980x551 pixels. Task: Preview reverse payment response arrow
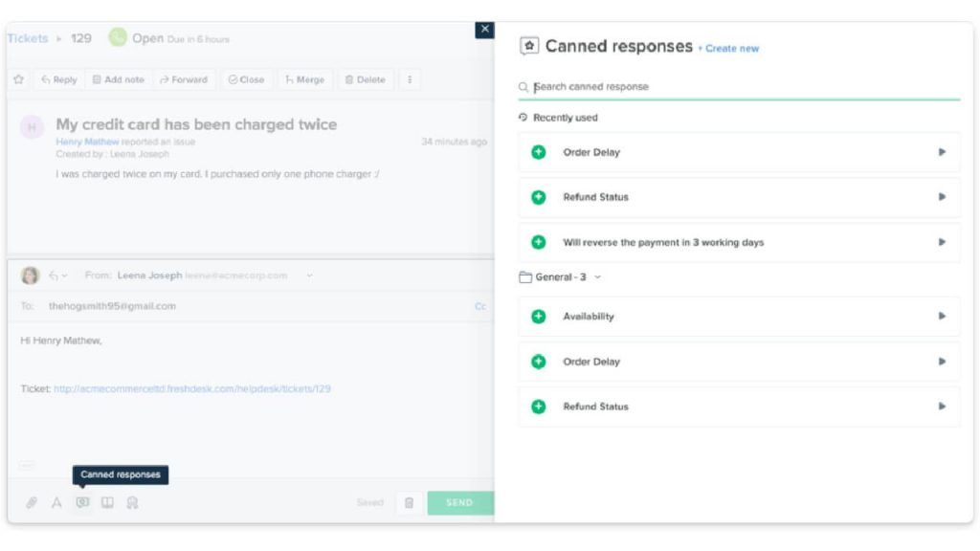point(942,242)
